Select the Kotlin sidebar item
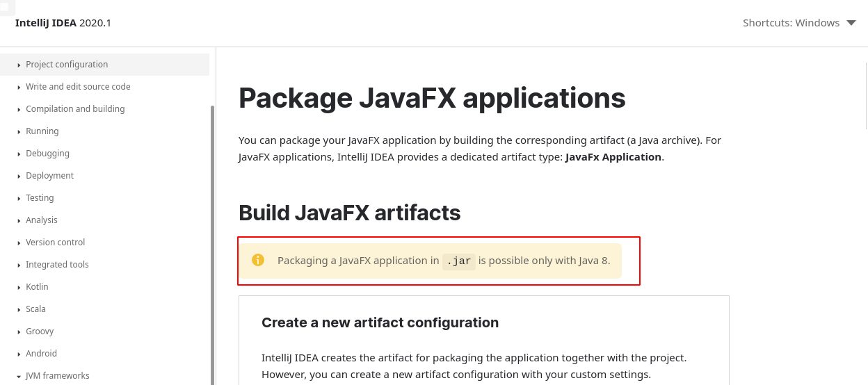The image size is (868, 385). click(37, 287)
